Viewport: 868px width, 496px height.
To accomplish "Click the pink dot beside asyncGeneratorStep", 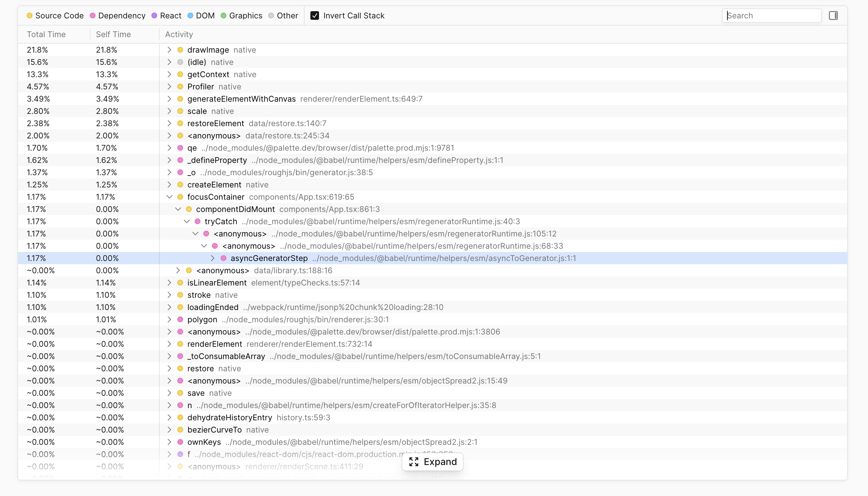I will pos(223,258).
